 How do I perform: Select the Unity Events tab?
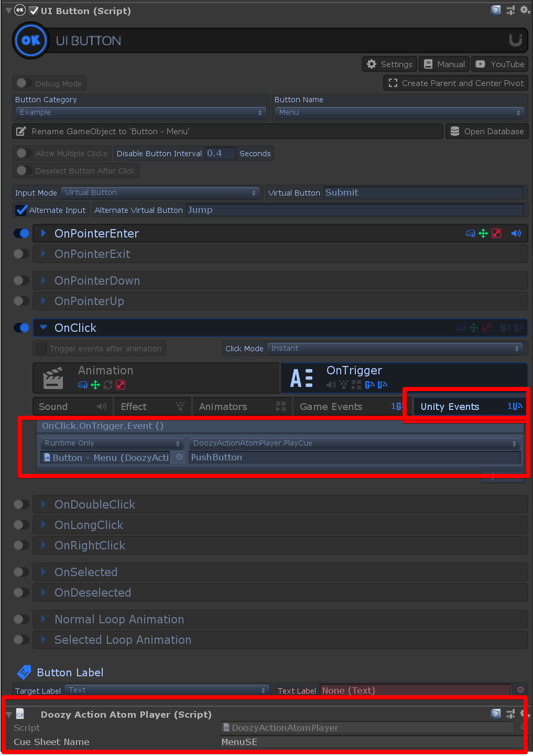point(470,407)
